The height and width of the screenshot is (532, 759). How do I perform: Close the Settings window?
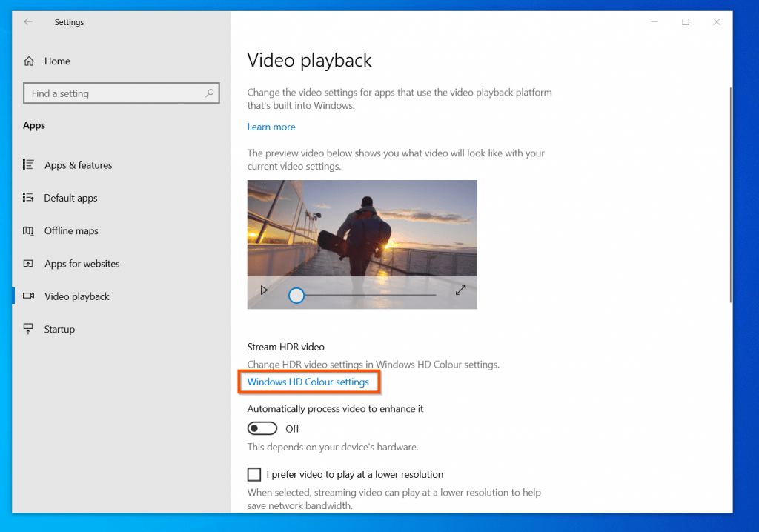point(717,21)
